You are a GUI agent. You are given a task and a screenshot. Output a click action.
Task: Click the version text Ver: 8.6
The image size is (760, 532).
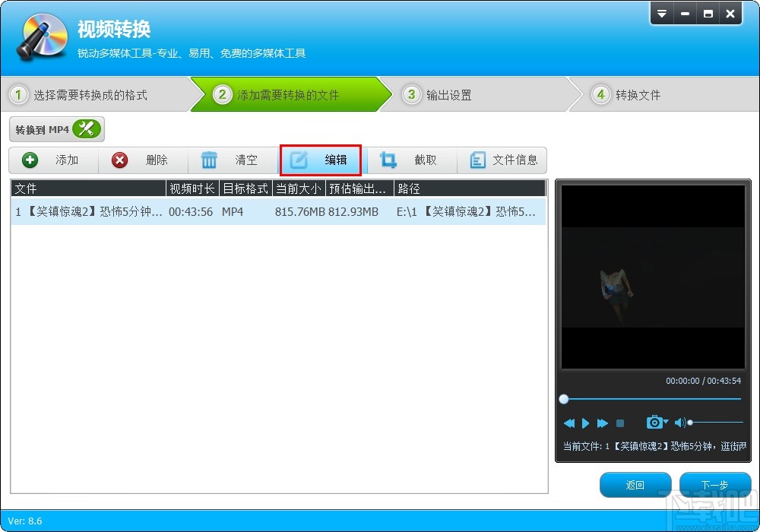coord(25,521)
